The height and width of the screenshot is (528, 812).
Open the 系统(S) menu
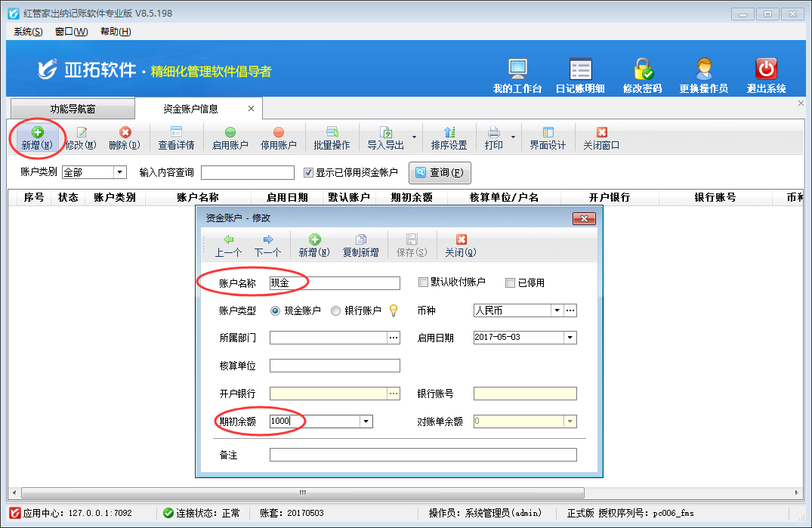[29, 32]
